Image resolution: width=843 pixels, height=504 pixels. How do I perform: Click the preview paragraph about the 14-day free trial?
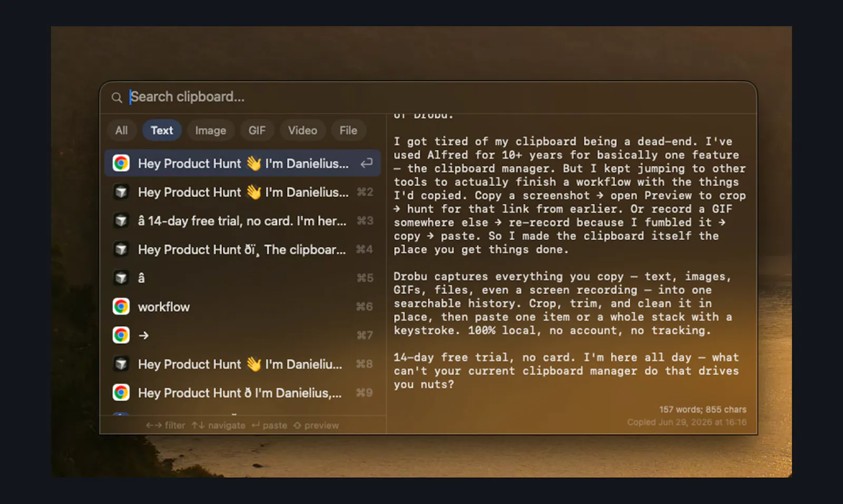coord(566,371)
